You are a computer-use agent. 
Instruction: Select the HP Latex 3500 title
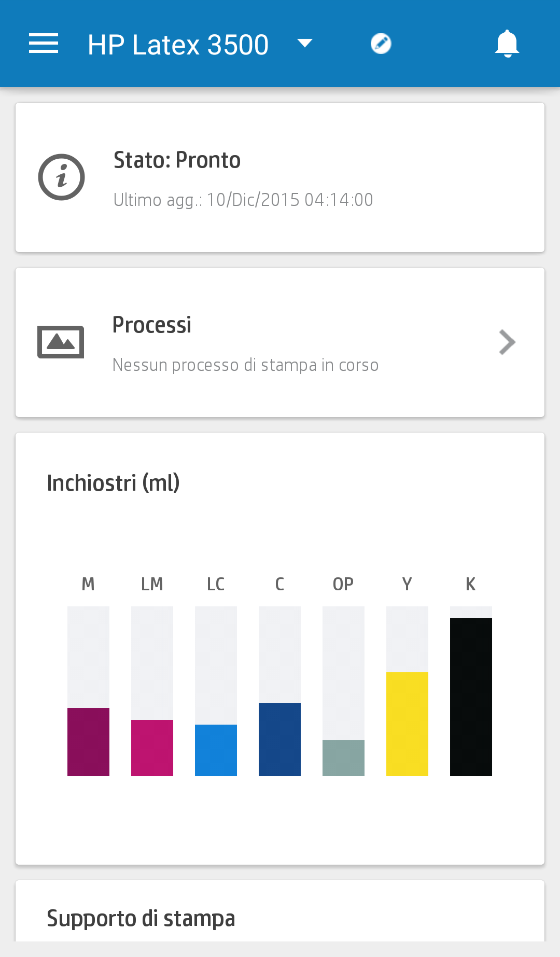[178, 45]
